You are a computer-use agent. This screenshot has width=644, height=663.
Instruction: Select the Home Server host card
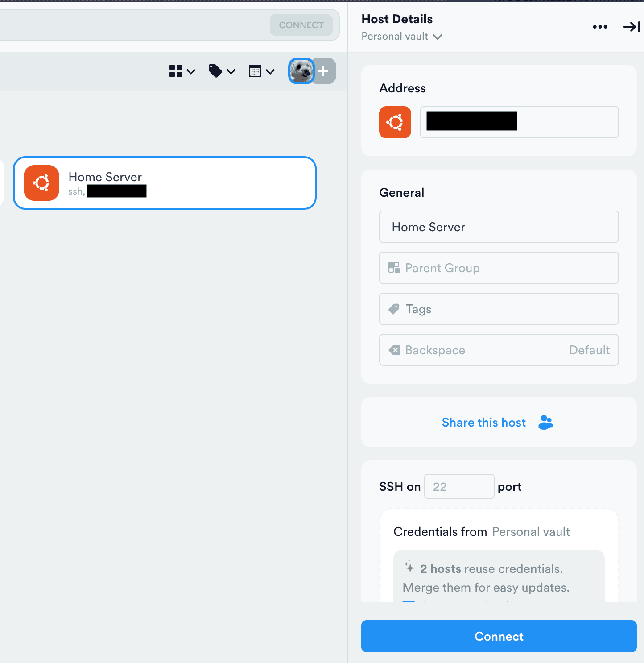tap(223, 183)
